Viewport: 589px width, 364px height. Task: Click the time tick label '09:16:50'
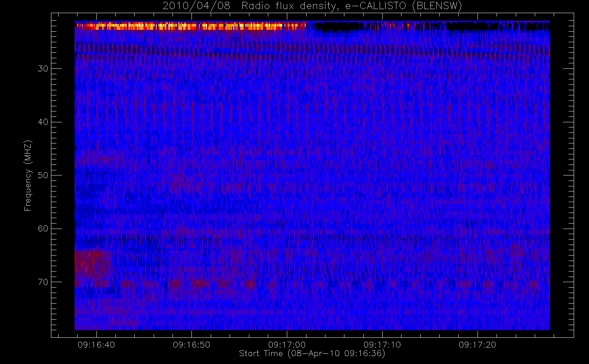191,345
